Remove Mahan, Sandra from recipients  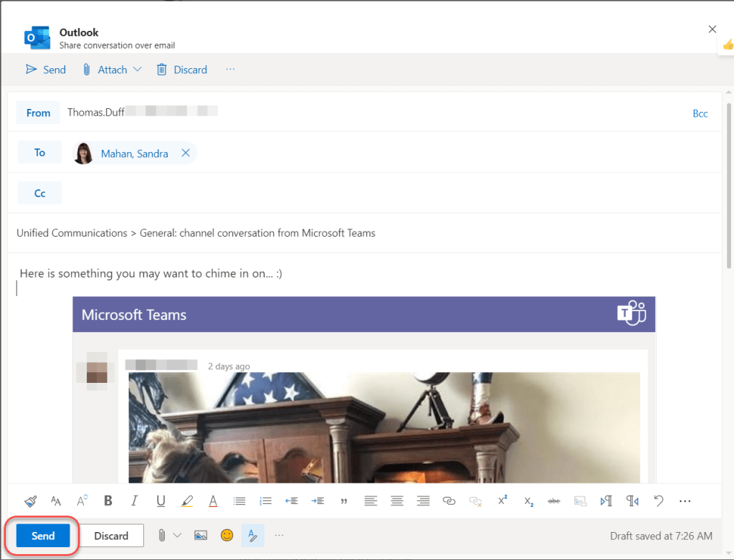185,153
